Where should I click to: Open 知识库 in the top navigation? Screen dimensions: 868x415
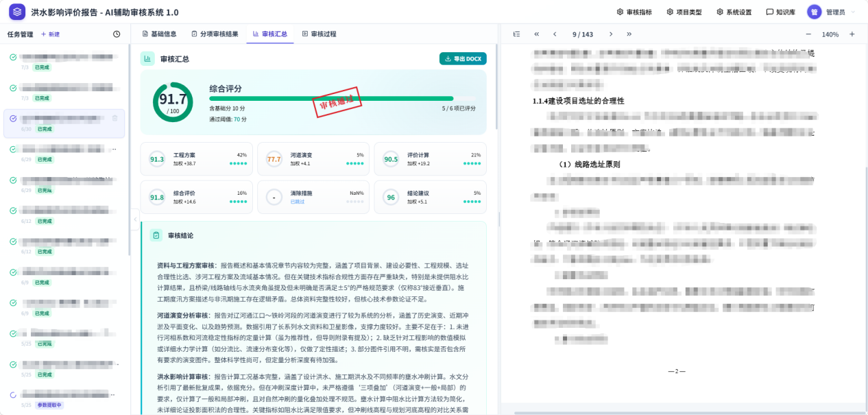[780, 12]
